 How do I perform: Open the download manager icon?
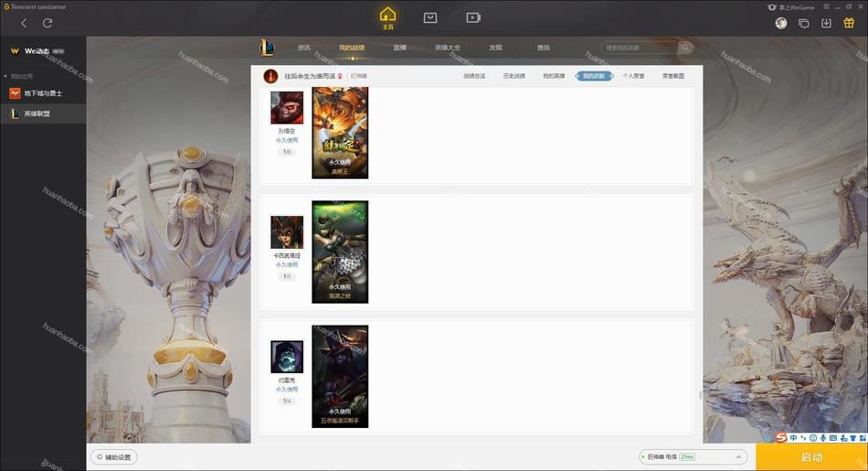tap(826, 23)
